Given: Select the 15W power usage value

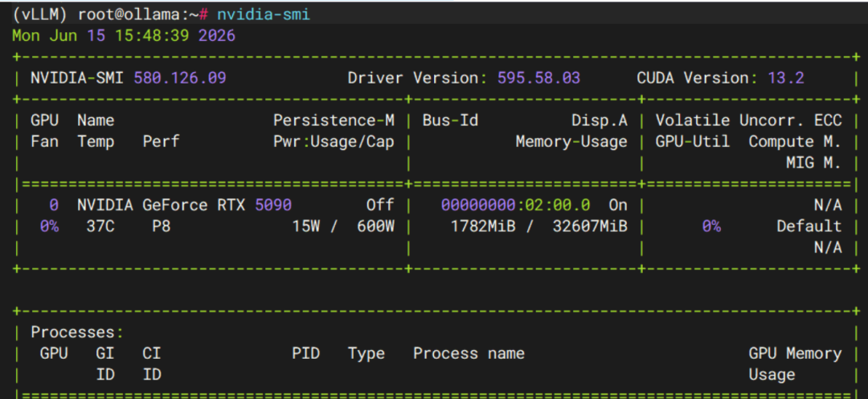Looking at the screenshot, I should click(306, 226).
